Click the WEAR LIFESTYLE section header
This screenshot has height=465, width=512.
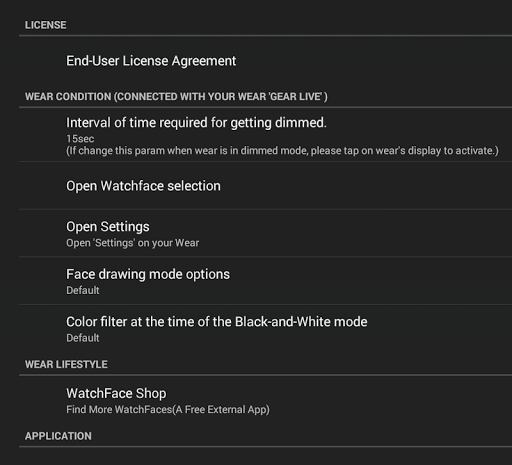point(66,364)
